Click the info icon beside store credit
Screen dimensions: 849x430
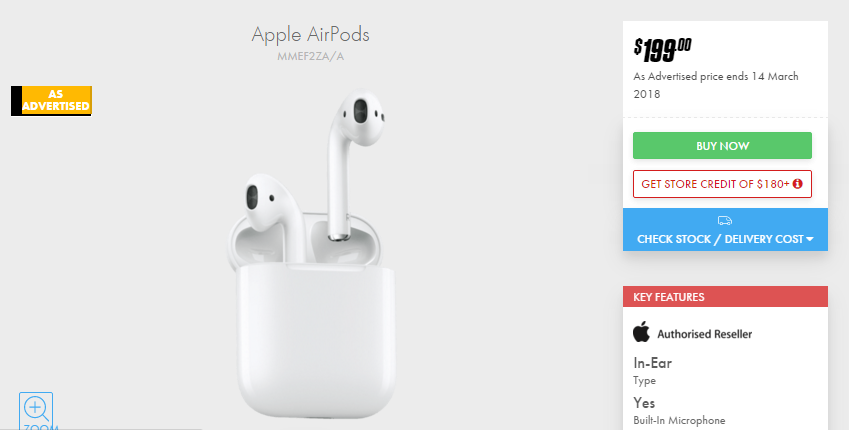pyautogui.click(x=797, y=184)
